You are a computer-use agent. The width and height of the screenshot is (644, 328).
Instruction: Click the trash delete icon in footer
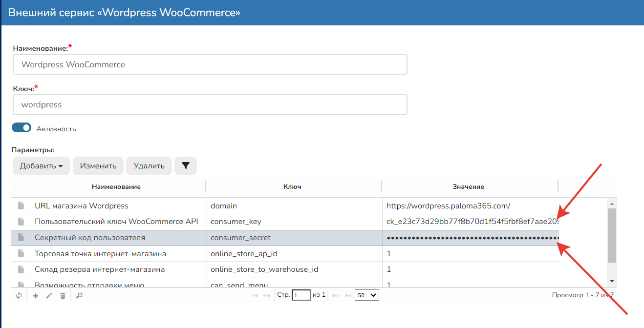(63, 295)
